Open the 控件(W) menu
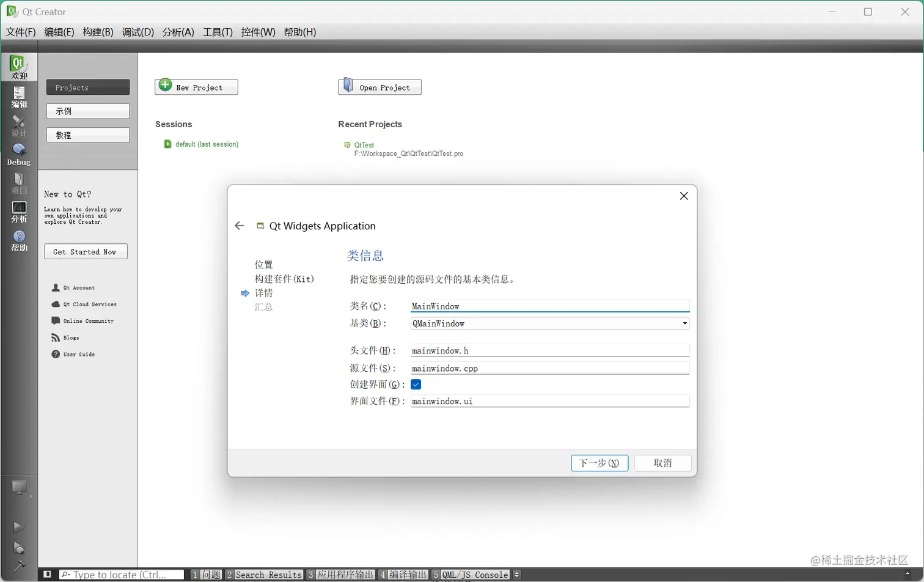The image size is (924, 582). click(x=258, y=32)
